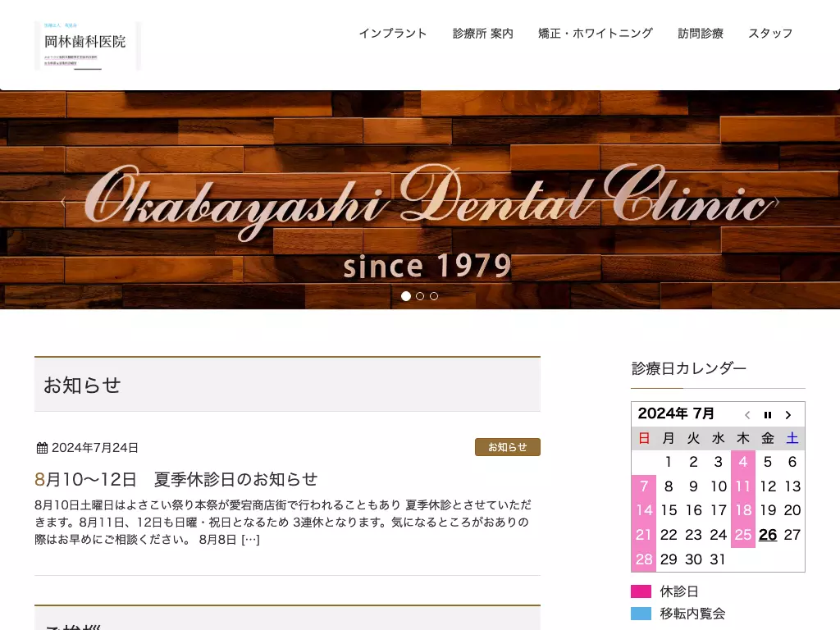Image resolution: width=840 pixels, height=630 pixels.
Task: Select calendar date 21
Action: (644, 535)
